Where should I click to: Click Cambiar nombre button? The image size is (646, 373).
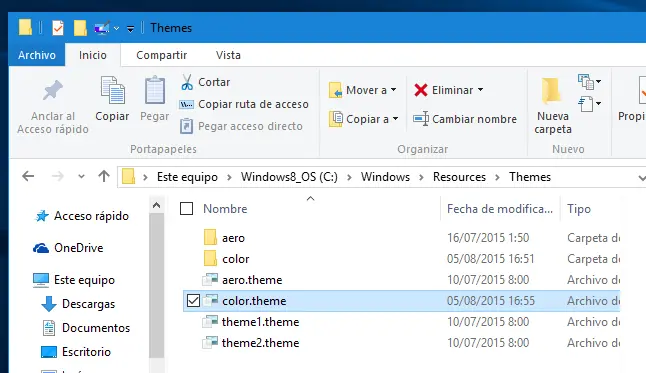pyautogui.click(x=465, y=119)
